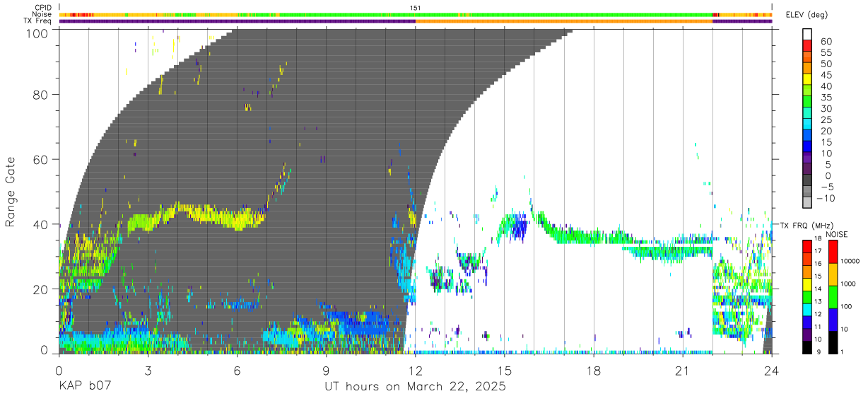Click the UT hours axis tick '18'
This screenshot has height=401, width=868.
tap(593, 370)
